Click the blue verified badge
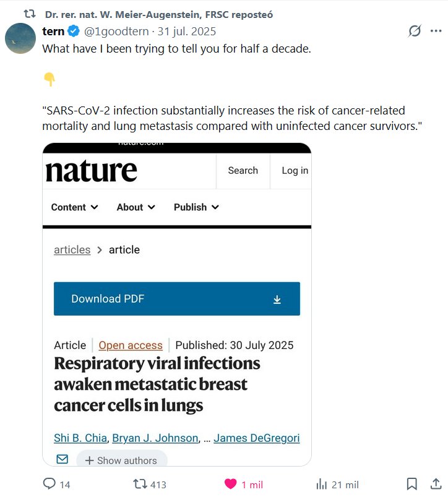 click(73, 31)
